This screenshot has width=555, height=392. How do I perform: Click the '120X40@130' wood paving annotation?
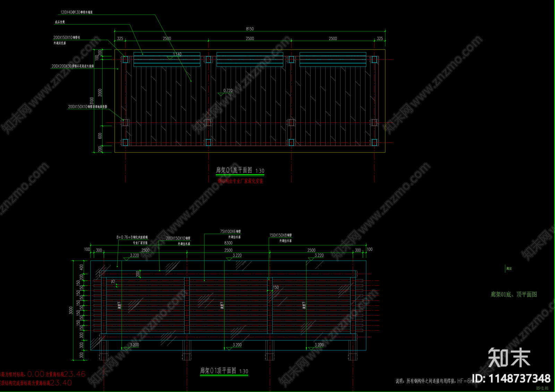(x=76, y=12)
